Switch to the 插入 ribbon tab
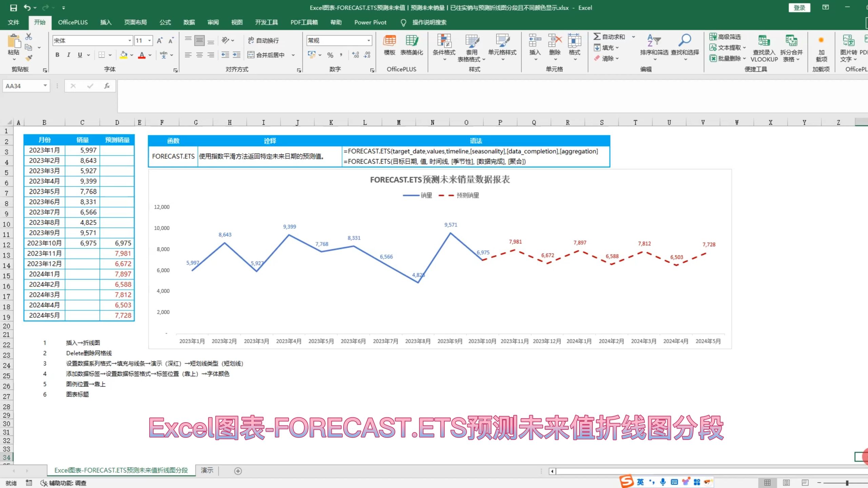Viewport: 868px width, 488px height. click(106, 22)
